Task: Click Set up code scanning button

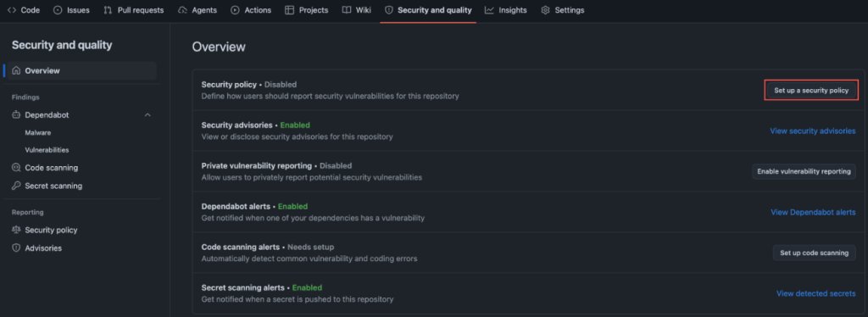Action: [814, 253]
